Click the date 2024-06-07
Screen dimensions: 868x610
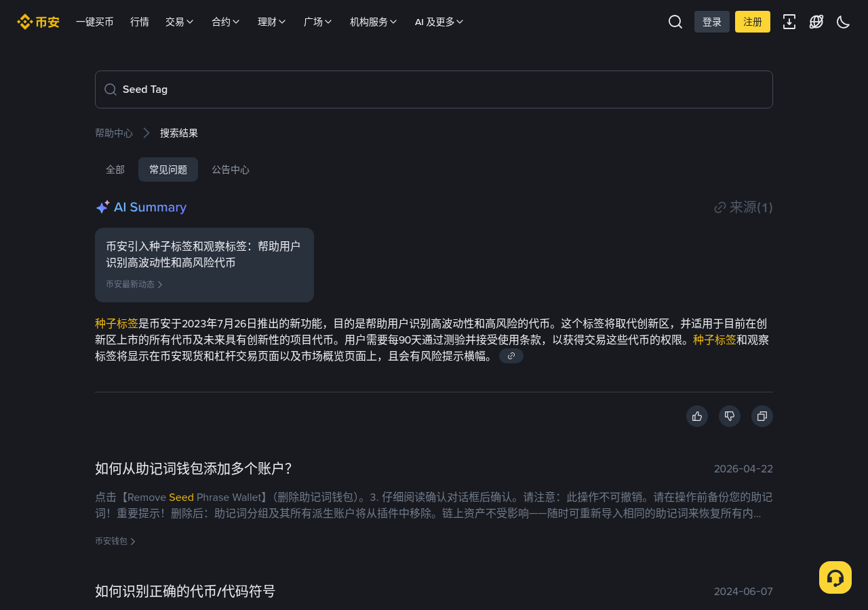click(743, 592)
